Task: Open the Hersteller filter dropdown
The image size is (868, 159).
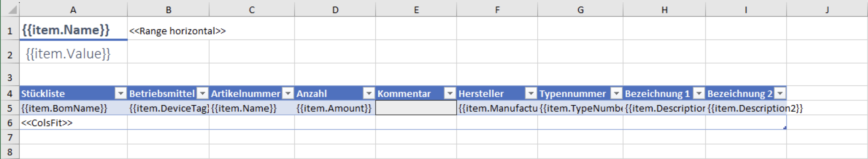Action: click(531, 94)
